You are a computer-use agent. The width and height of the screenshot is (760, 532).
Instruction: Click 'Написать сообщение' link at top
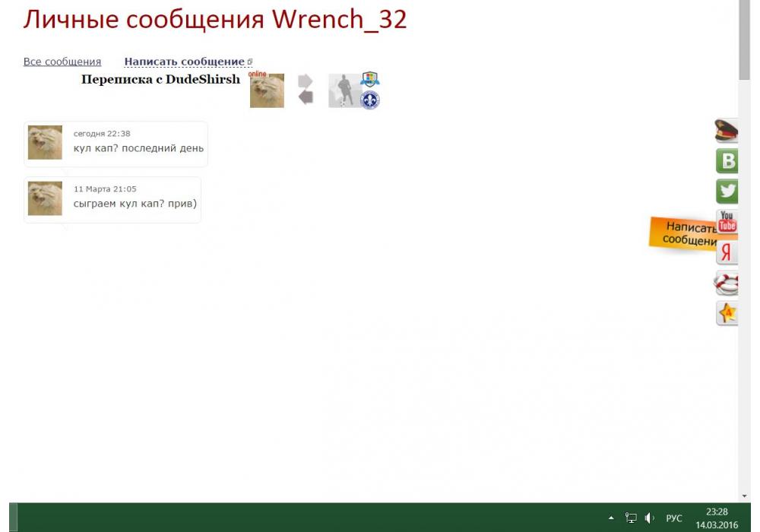[188, 62]
